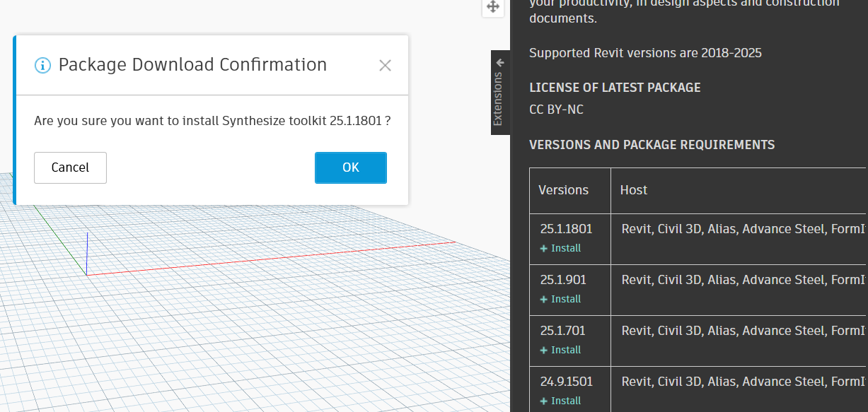
Task: Click the Host cell for version 25.1.701
Action: [739, 341]
